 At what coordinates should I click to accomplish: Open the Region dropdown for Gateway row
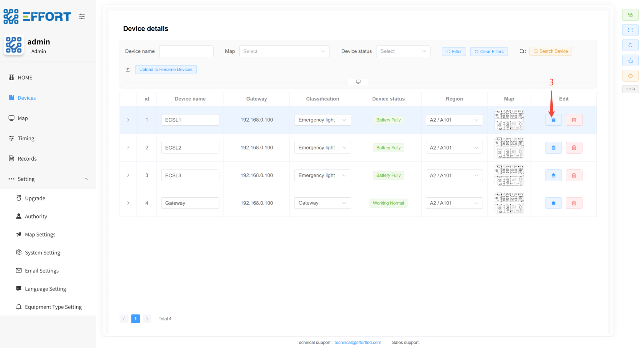tap(454, 203)
